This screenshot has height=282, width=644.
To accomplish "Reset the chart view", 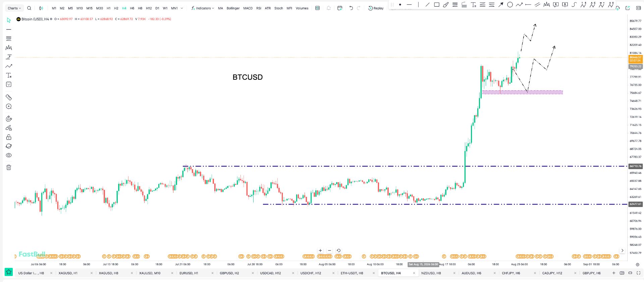I will [x=338, y=251].
